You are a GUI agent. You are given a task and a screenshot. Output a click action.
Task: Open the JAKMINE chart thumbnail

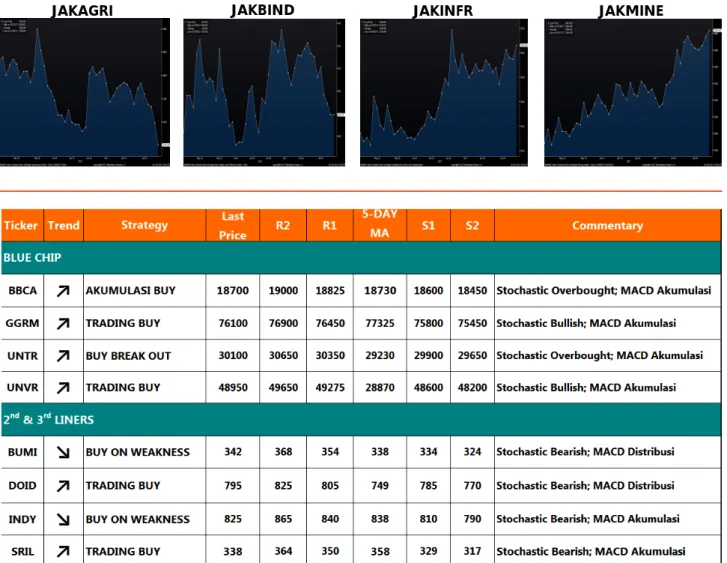(x=633, y=92)
